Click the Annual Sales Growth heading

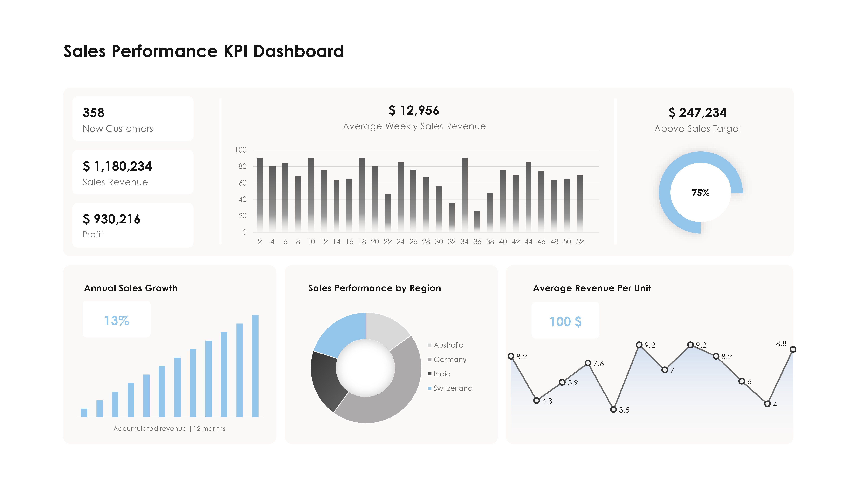pos(131,288)
